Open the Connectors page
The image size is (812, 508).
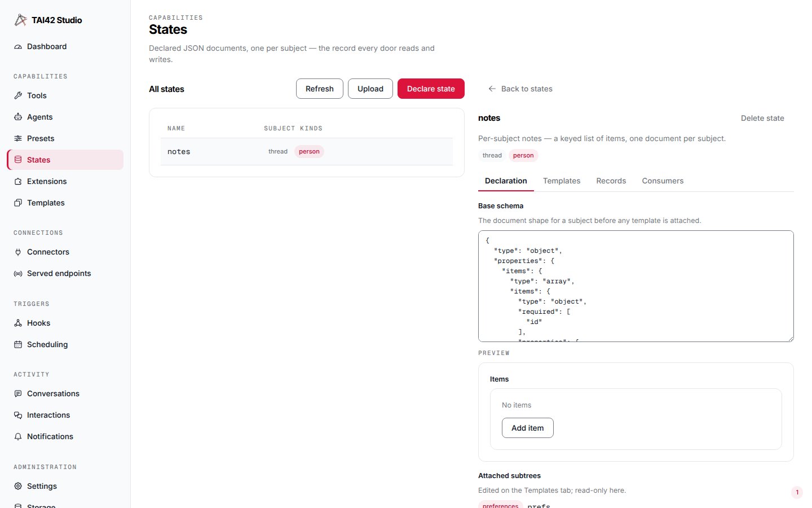[x=65, y=252]
